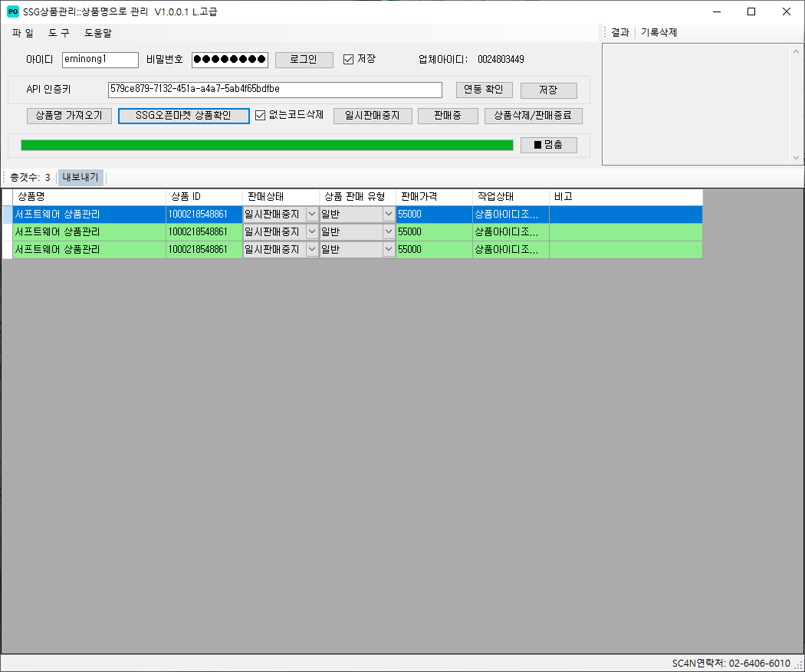Clear the log with 기록삭제

pyautogui.click(x=659, y=33)
